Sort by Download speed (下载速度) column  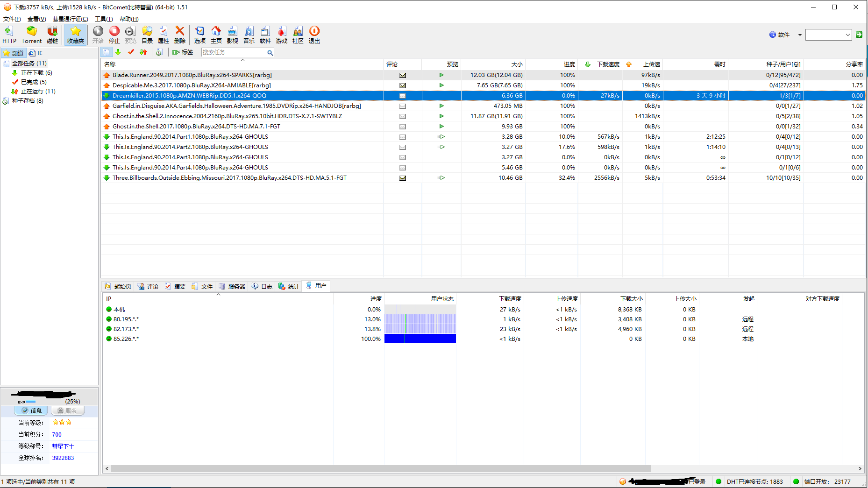600,64
